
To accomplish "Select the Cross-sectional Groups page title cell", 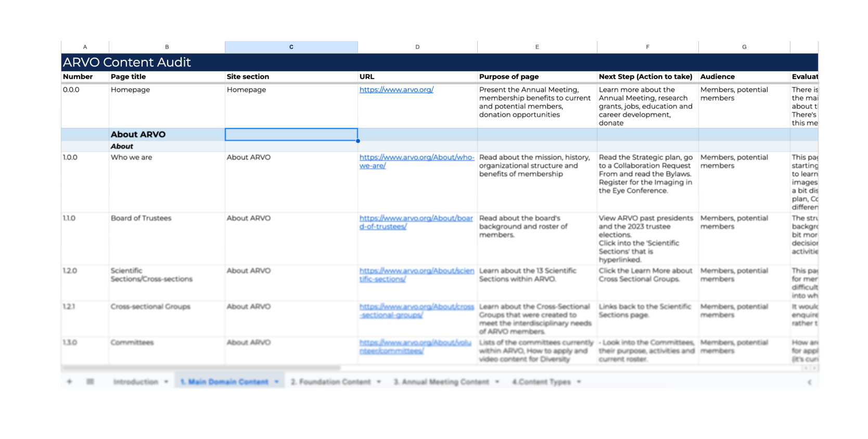I will (x=167, y=319).
